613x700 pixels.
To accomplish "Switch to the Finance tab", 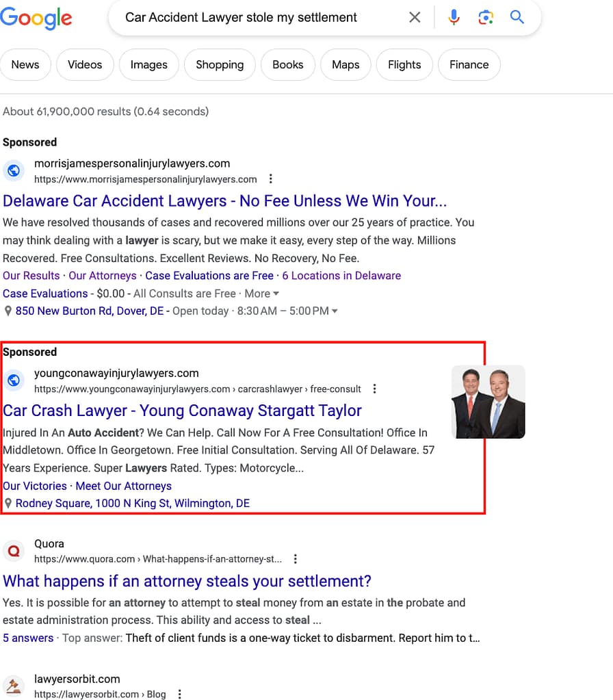I will pyautogui.click(x=469, y=65).
